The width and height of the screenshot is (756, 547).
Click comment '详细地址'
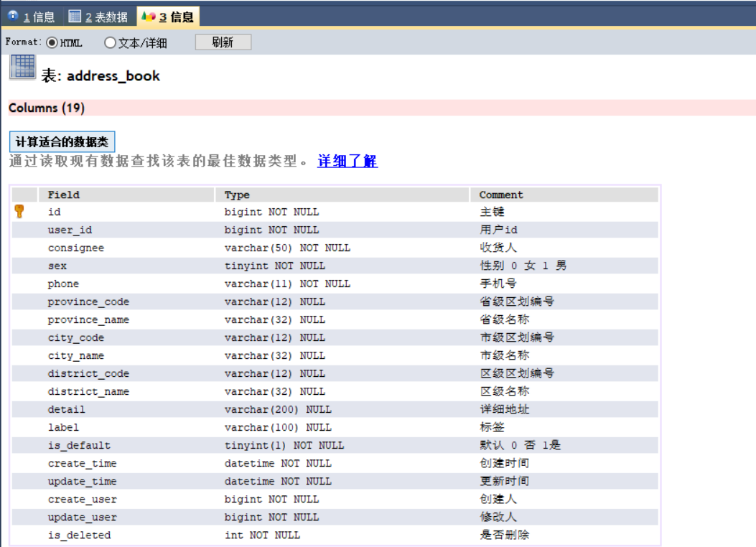point(504,409)
